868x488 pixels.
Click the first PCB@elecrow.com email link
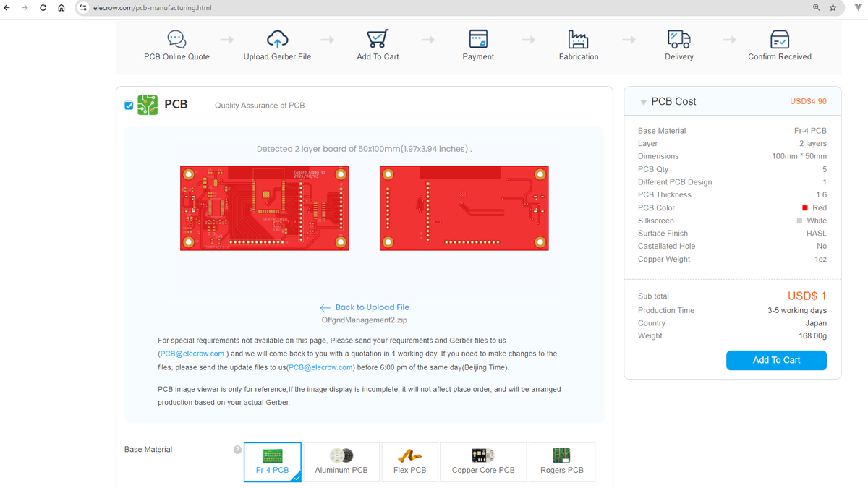coord(192,354)
